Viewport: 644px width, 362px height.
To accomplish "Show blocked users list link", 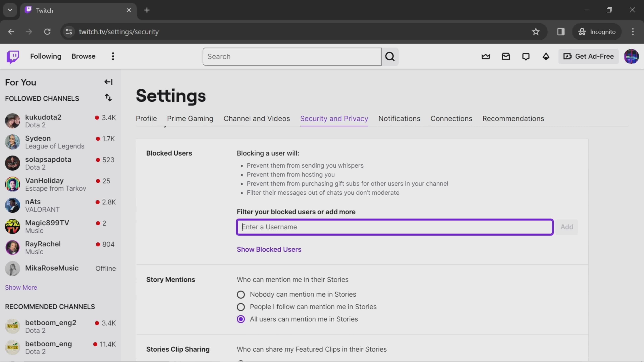I will tap(269, 249).
